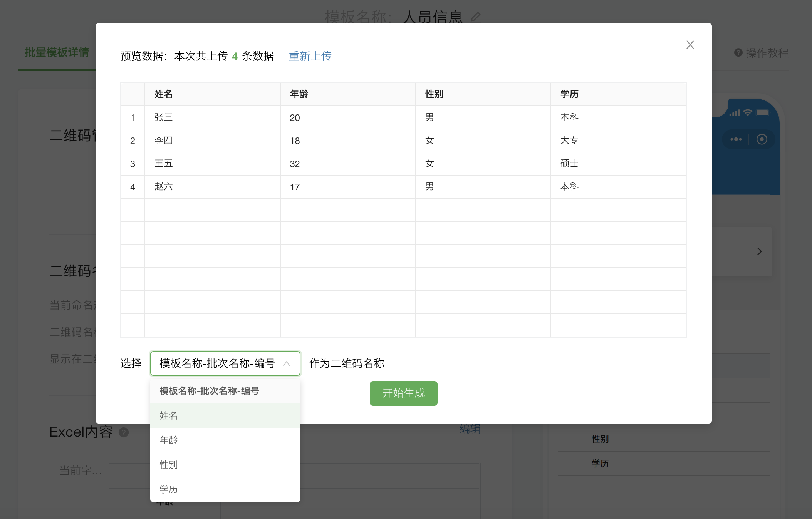Click 女 cell in 李四 row
The width and height of the screenshot is (812, 519).
483,141
